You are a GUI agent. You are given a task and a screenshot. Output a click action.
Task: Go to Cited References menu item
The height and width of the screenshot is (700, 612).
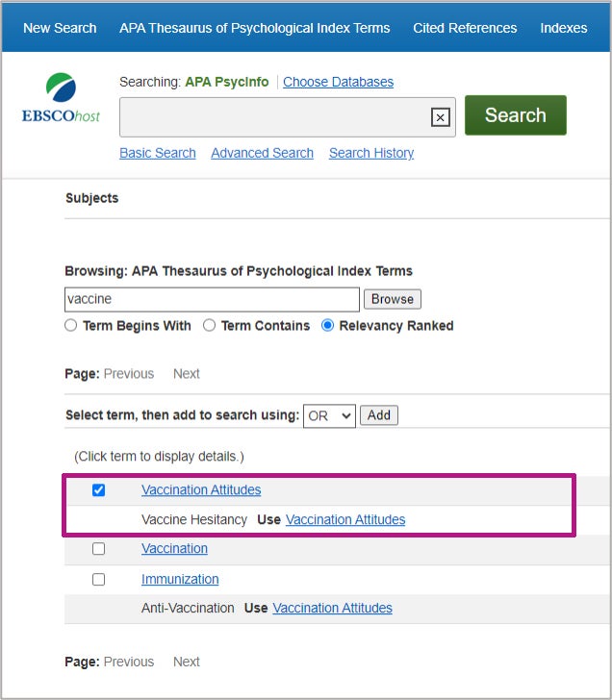465,28
